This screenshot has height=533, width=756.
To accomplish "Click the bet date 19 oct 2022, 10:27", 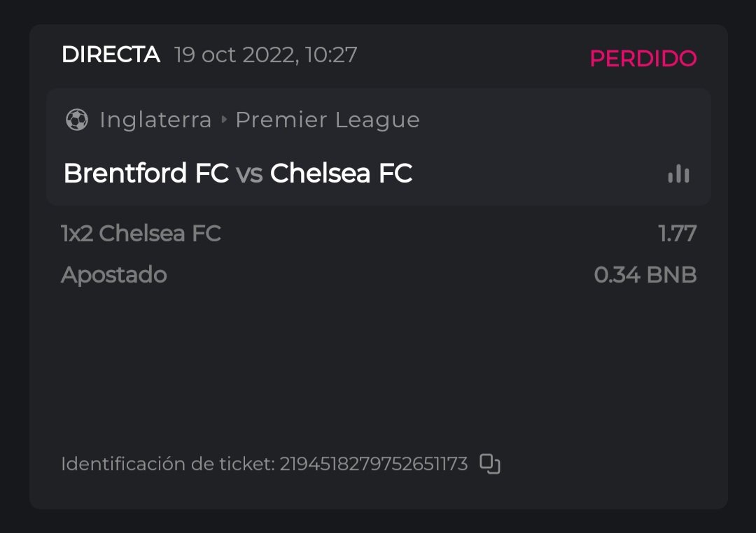I will point(265,55).
